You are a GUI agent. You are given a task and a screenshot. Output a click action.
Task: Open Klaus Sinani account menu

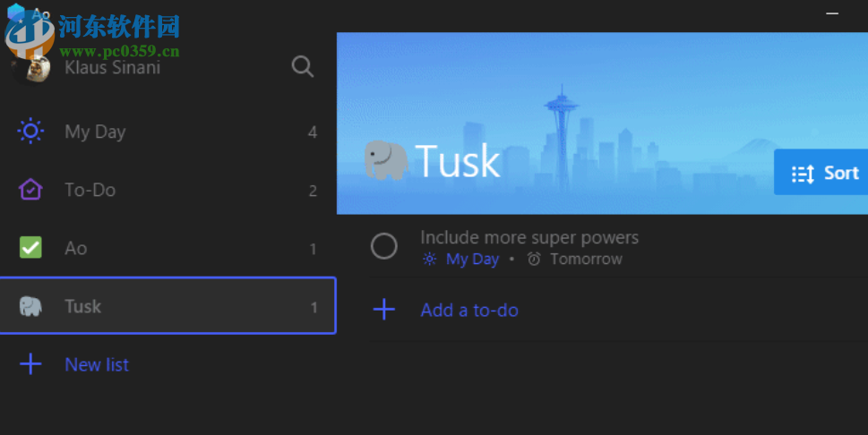point(113,67)
